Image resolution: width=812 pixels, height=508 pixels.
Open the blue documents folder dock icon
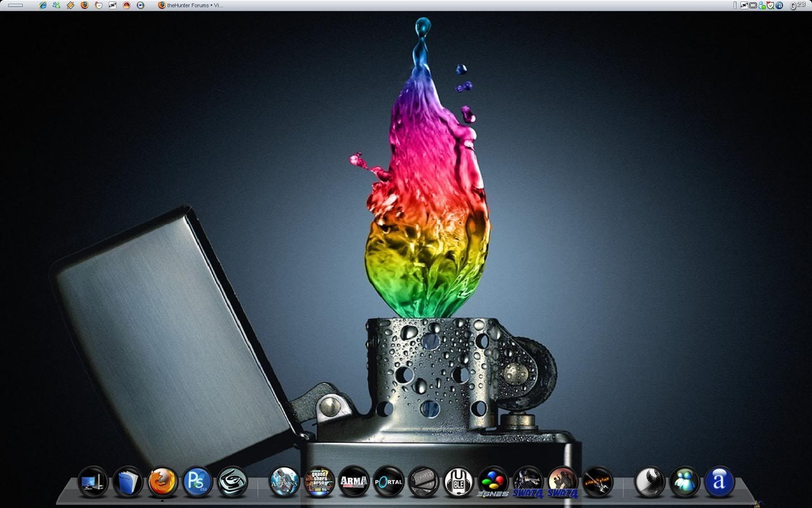click(x=128, y=482)
